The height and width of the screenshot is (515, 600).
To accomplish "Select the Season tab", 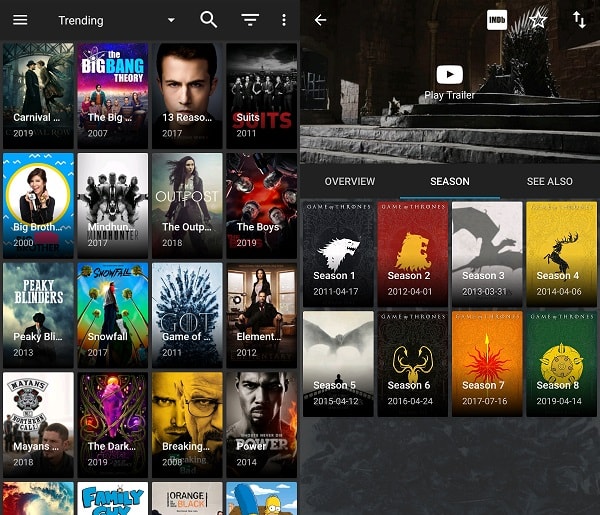I will [450, 181].
